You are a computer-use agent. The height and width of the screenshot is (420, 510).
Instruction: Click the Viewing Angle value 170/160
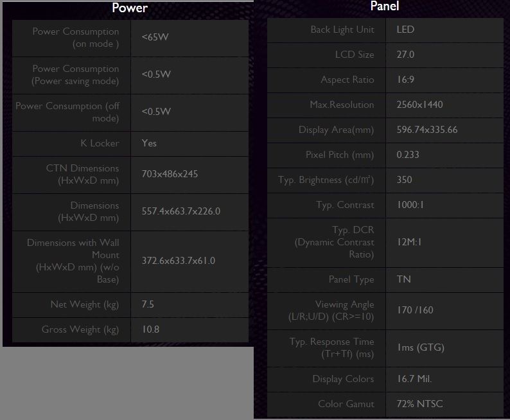415,310
